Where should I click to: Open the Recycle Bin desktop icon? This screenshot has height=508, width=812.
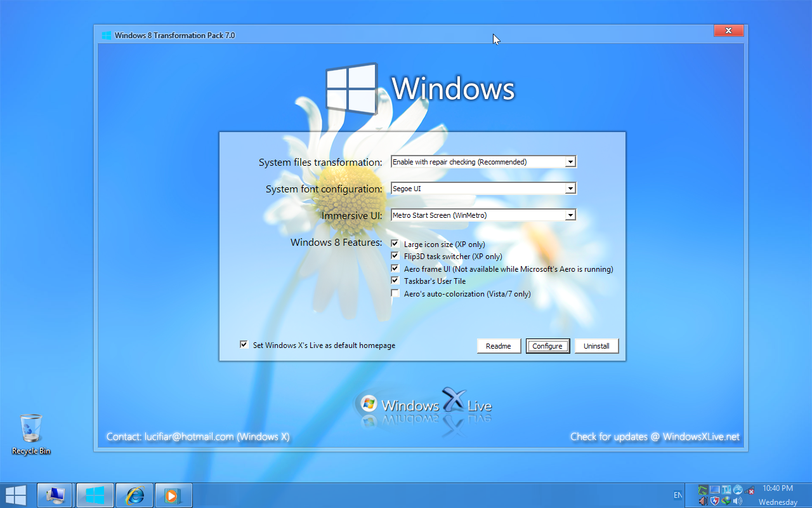point(30,434)
